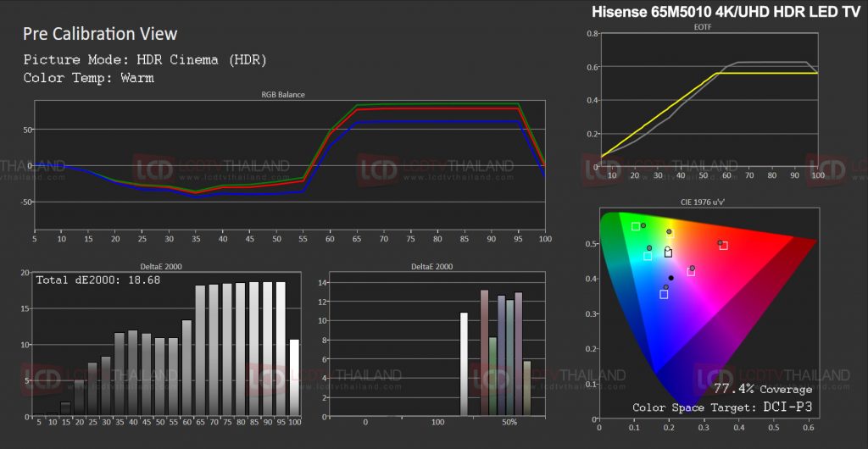Click the Hisense 65M5010 TV title text

(726, 13)
